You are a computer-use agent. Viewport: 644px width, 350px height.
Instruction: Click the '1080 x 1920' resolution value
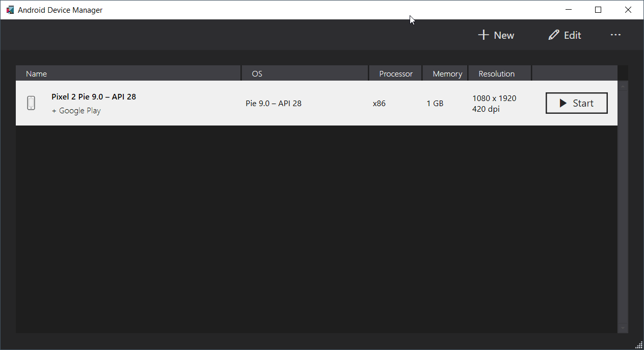point(494,98)
